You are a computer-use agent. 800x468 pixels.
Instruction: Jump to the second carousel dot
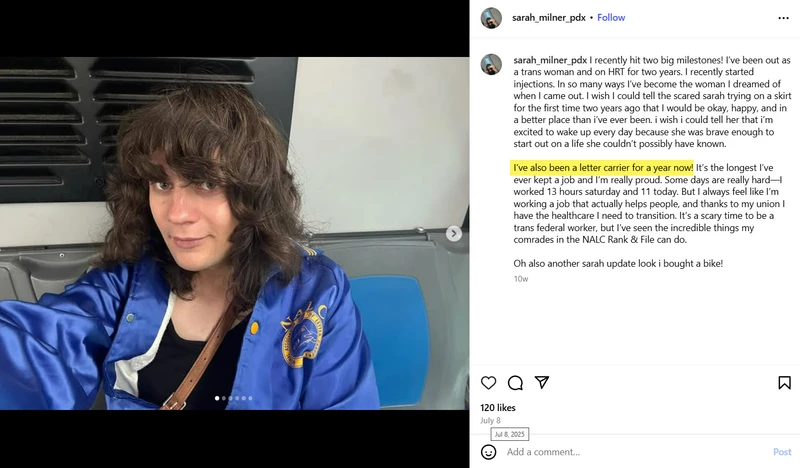pyautogui.click(x=223, y=398)
